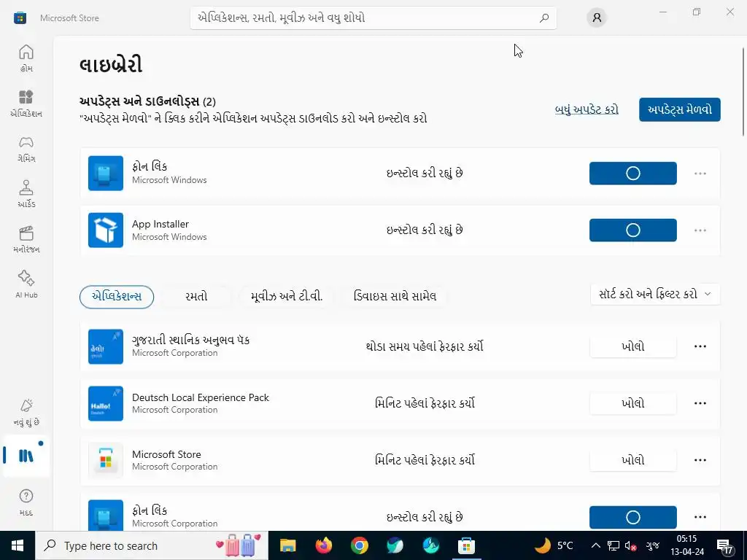747x560 pixels.
Task: Select the એપ્લિકેશન્સ filter tab
Action: [x=117, y=297]
